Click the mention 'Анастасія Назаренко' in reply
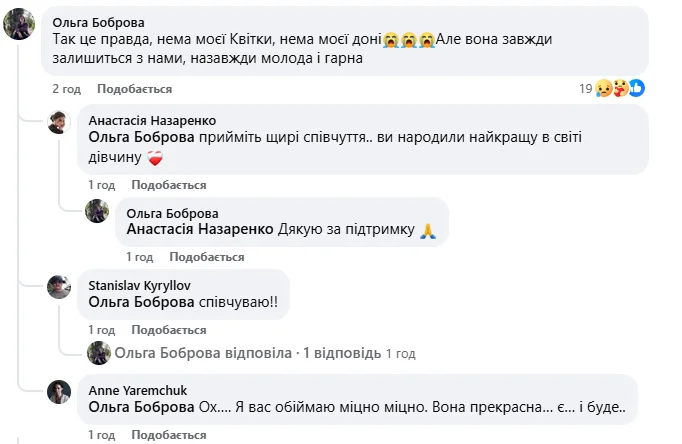The image size is (682, 444). 200,229
